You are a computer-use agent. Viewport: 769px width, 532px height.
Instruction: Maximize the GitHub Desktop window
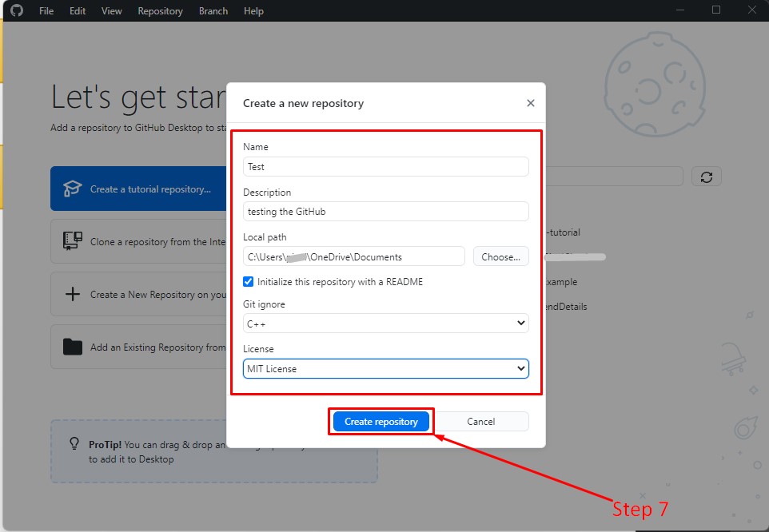click(x=716, y=10)
